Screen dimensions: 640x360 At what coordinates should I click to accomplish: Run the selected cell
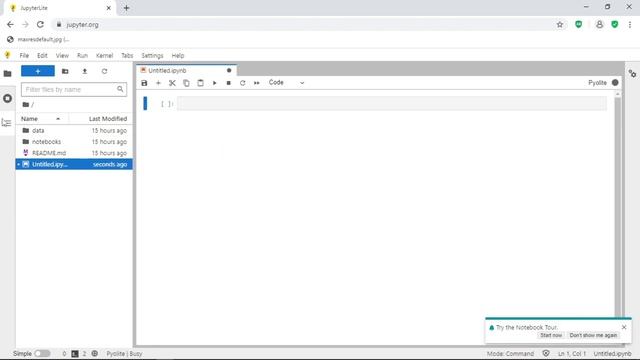[x=214, y=83]
